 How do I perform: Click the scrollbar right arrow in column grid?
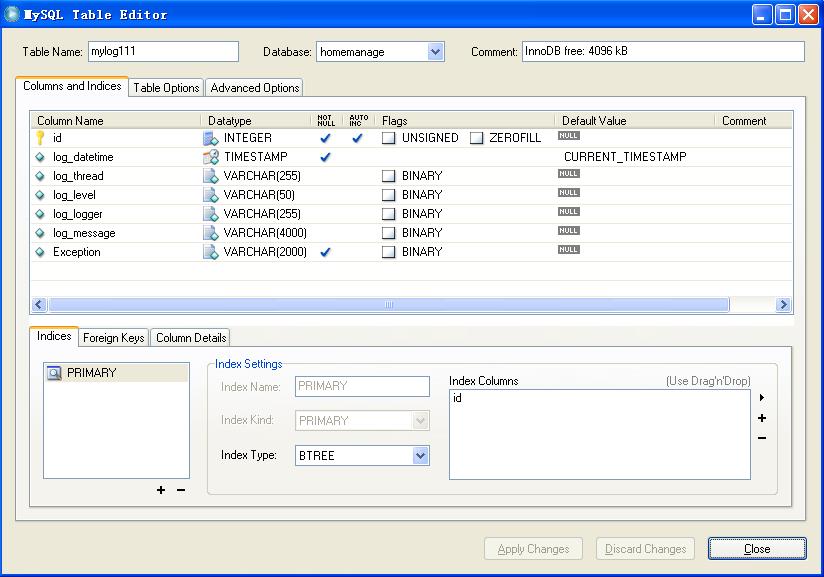pos(783,304)
